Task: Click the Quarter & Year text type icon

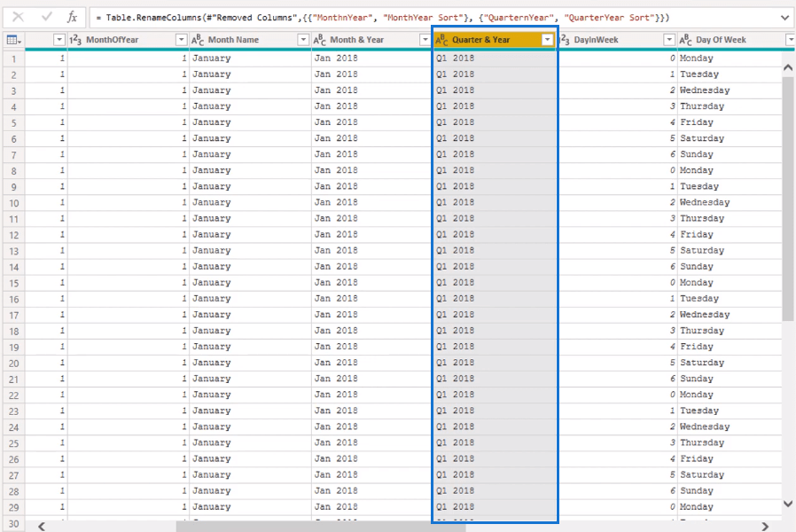Action: [x=441, y=40]
